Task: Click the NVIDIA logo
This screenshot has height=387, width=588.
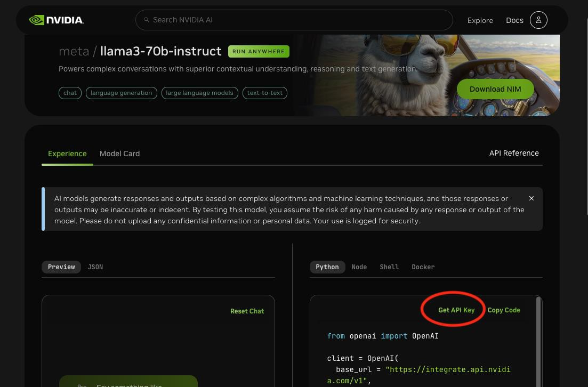Action: point(56,20)
